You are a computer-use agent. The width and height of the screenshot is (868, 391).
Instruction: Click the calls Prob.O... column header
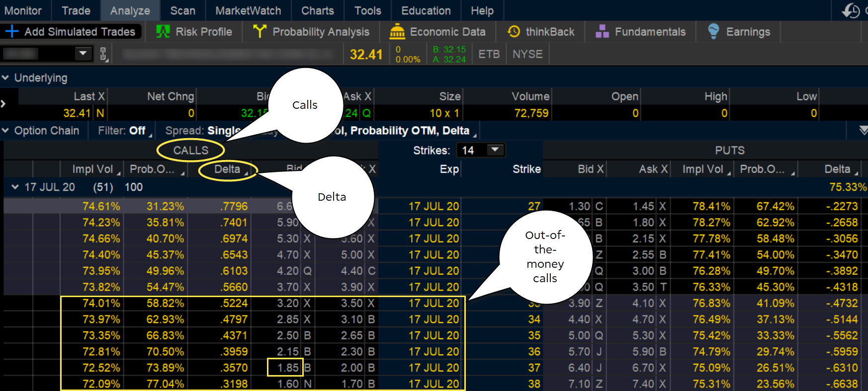(152, 169)
